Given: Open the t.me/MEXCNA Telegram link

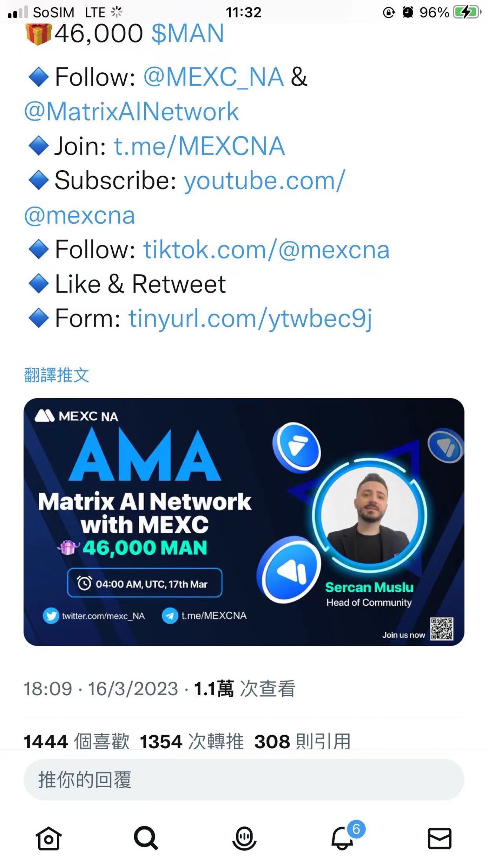Looking at the screenshot, I should click(199, 146).
